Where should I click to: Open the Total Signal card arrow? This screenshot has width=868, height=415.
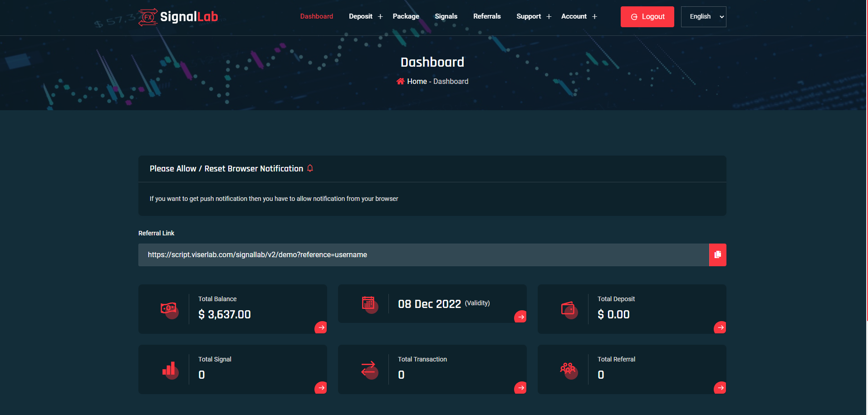coord(321,388)
